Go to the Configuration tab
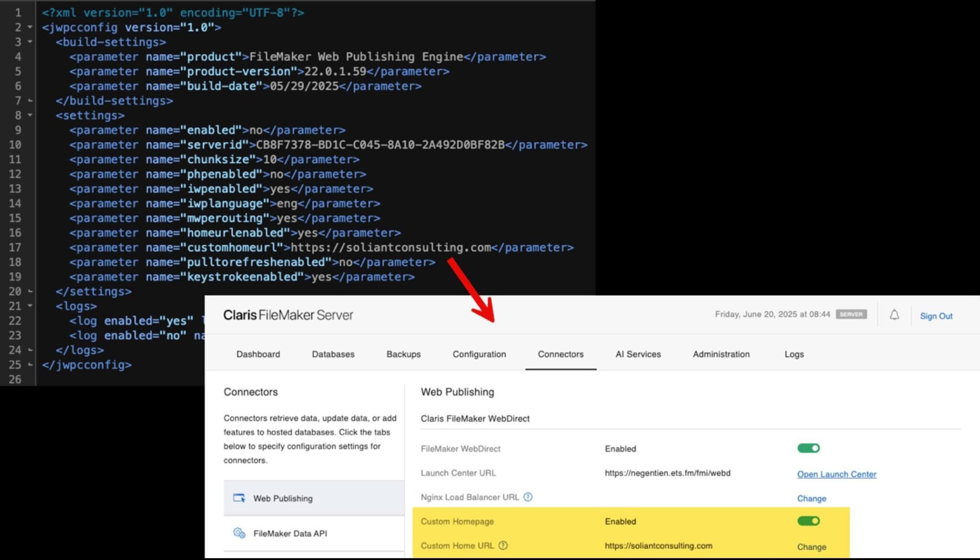Screen dimensions: 980x560 point(479,354)
